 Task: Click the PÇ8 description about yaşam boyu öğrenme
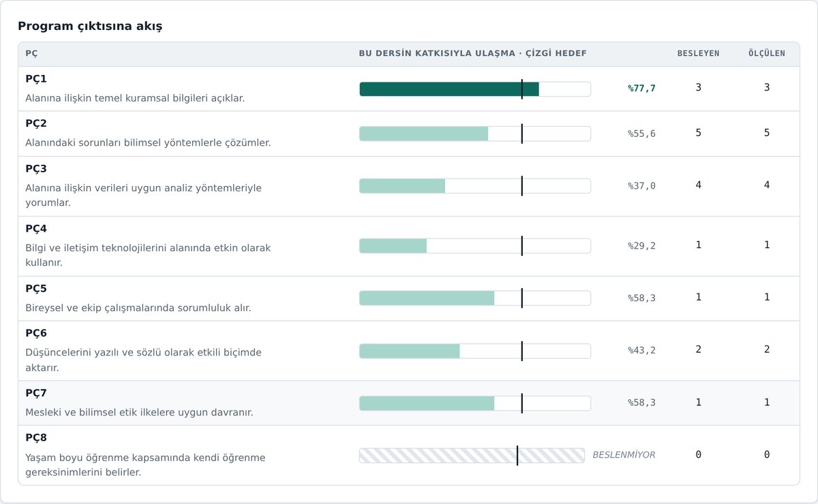(x=145, y=465)
